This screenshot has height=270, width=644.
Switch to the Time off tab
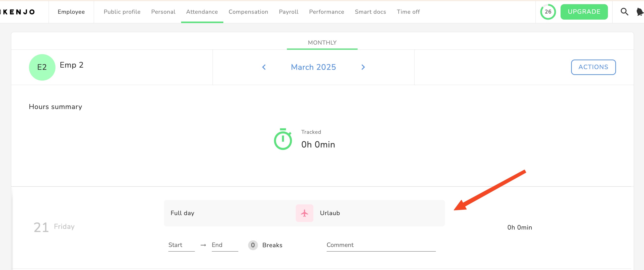click(408, 12)
